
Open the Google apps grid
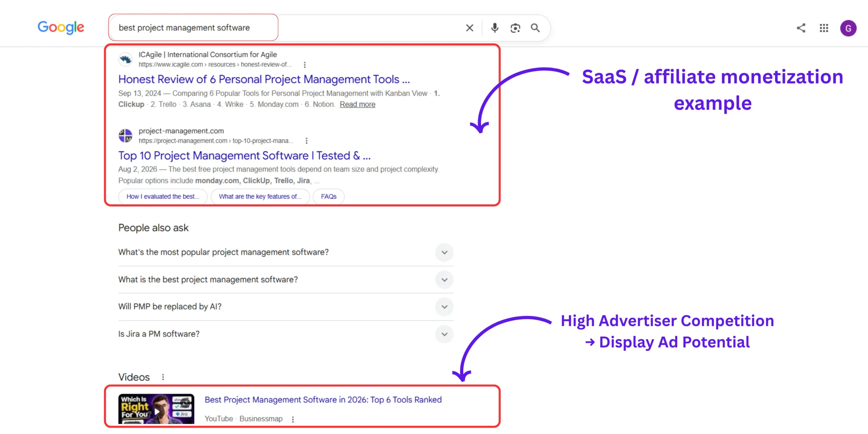click(x=824, y=28)
